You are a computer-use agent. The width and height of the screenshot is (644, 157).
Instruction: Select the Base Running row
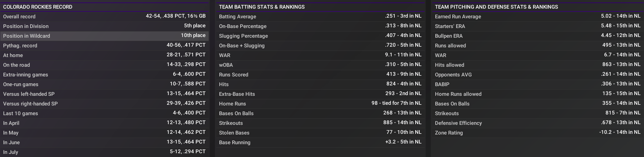(x=320, y=142)
